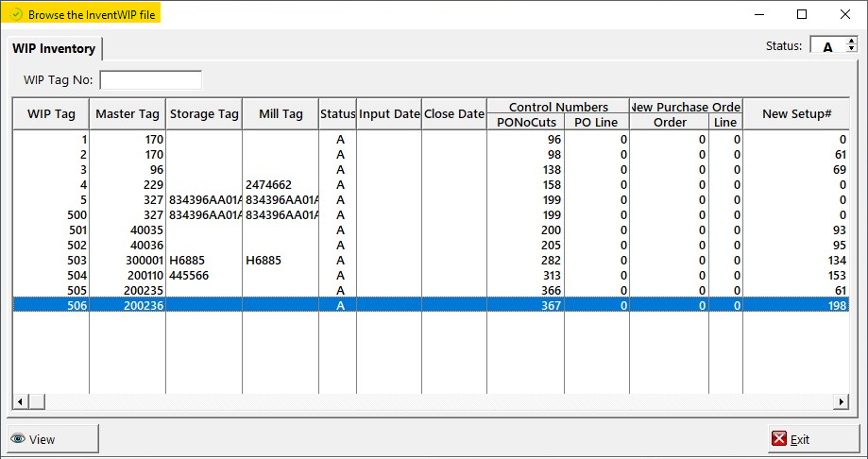The height and width of the screenshot is (459, 868).
Task: Click the Status field showing A
Action: tap(828, 45)
